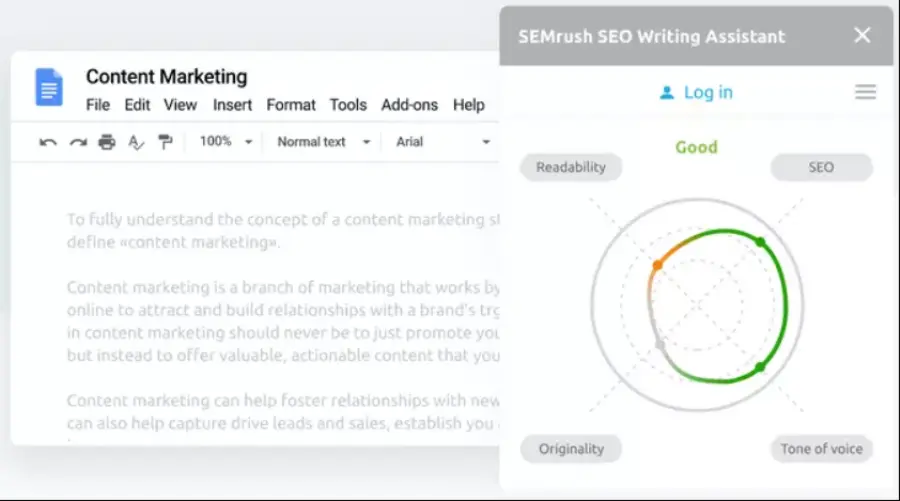Click the Google Docs document icon
The width and height of the screenshot is (900, 501).
click(49, 87)
